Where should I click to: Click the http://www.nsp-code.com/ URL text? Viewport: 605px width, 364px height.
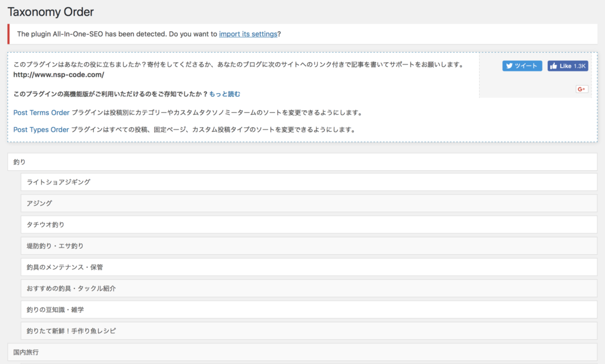(x=58, y=75)
